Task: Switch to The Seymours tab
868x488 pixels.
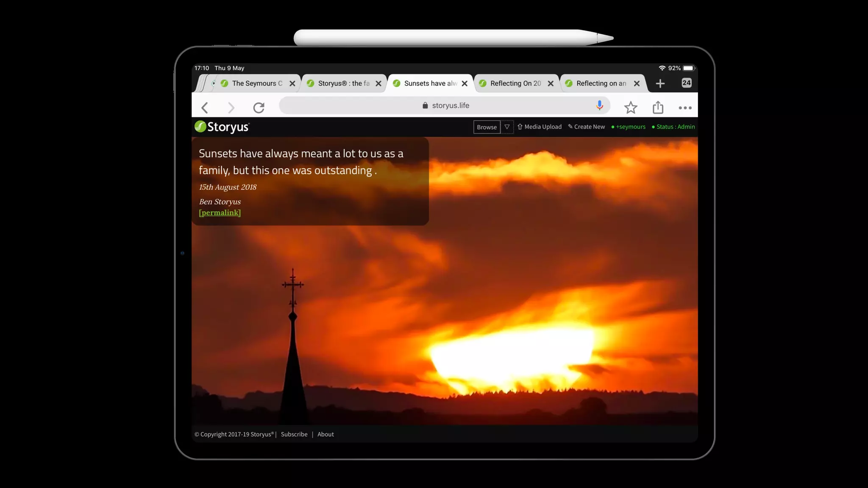Action: [x=256, y=83]
